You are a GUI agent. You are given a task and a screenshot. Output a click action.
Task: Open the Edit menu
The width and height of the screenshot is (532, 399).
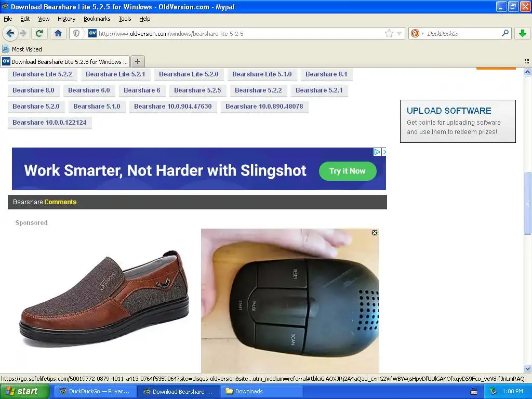(25, 19)
